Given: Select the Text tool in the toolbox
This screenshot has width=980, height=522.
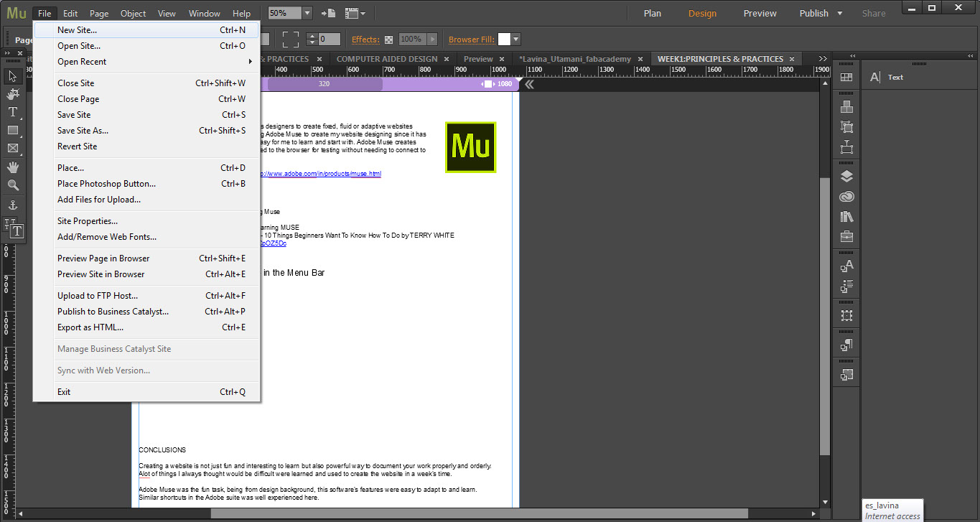Looking at the screenshot, I should pos(13,112).
